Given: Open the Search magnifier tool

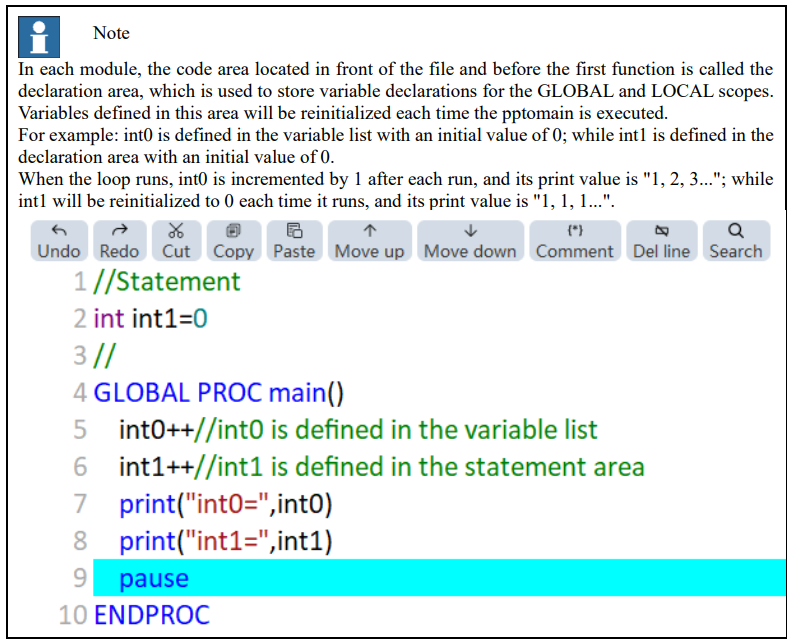Looking at the screenshot, I should [x=736, y=241].
